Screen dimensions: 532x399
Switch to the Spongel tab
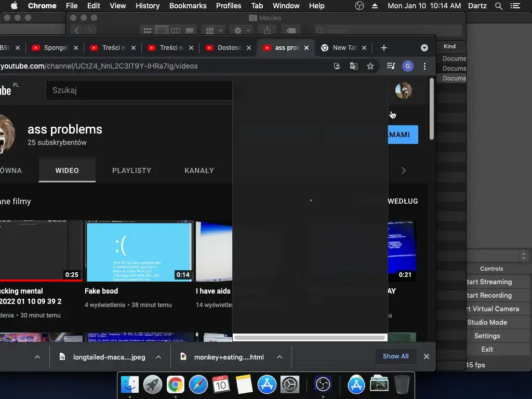pos(56,48)
